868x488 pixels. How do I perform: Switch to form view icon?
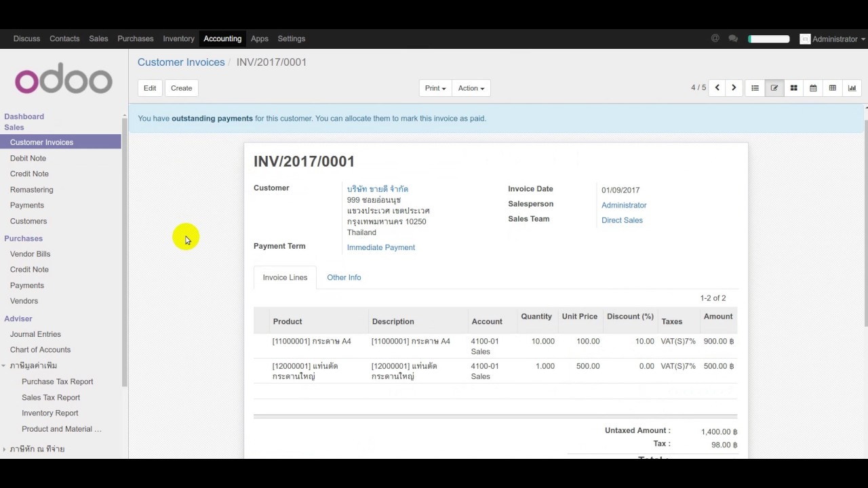774,88
